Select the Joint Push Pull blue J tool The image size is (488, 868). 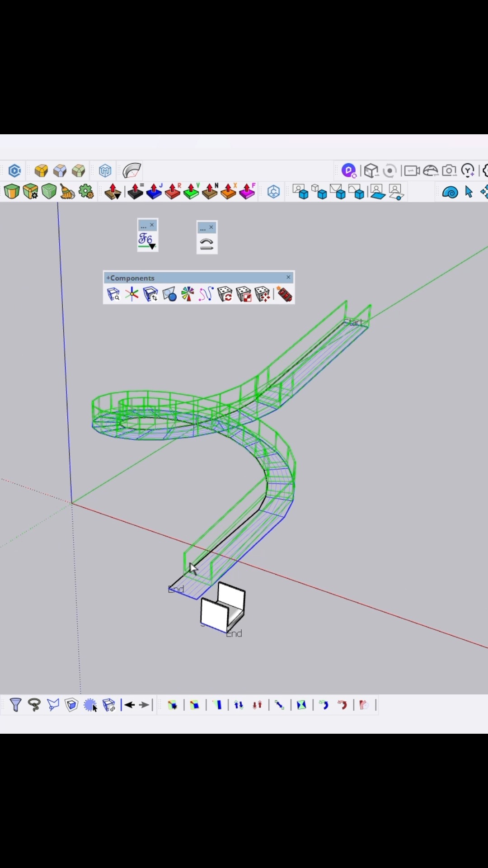coord(154,192)
